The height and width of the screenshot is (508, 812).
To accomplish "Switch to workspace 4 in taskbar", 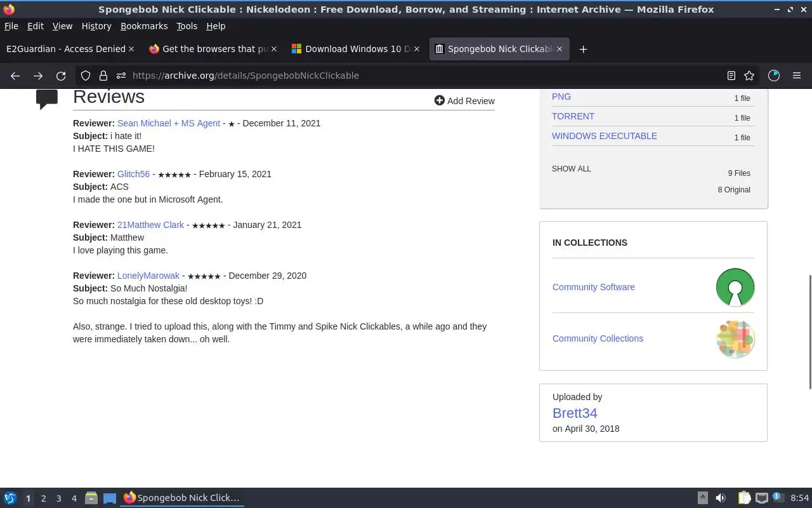I will click(x=74, y=498).
